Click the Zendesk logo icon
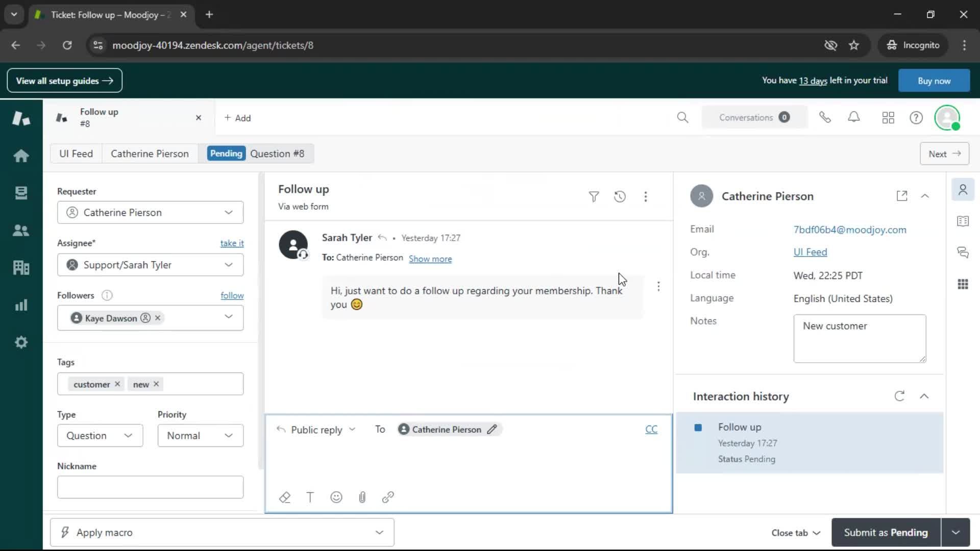 [21, 118]
